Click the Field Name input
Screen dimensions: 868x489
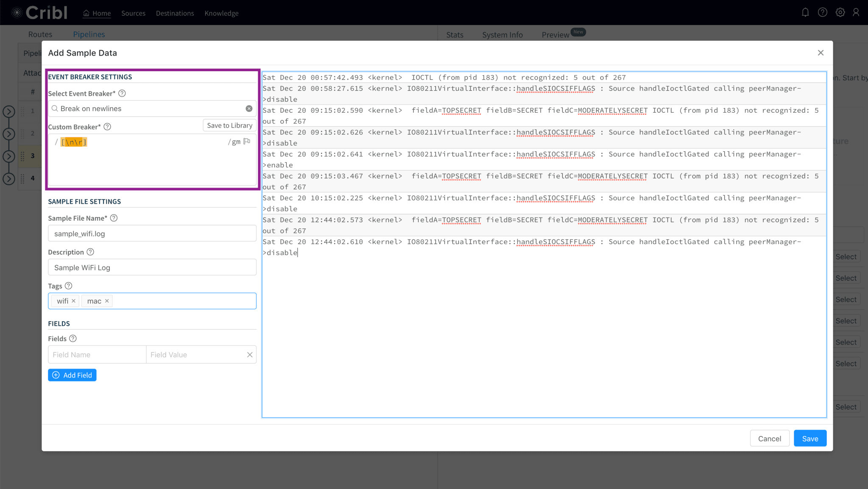coord(97,355)
